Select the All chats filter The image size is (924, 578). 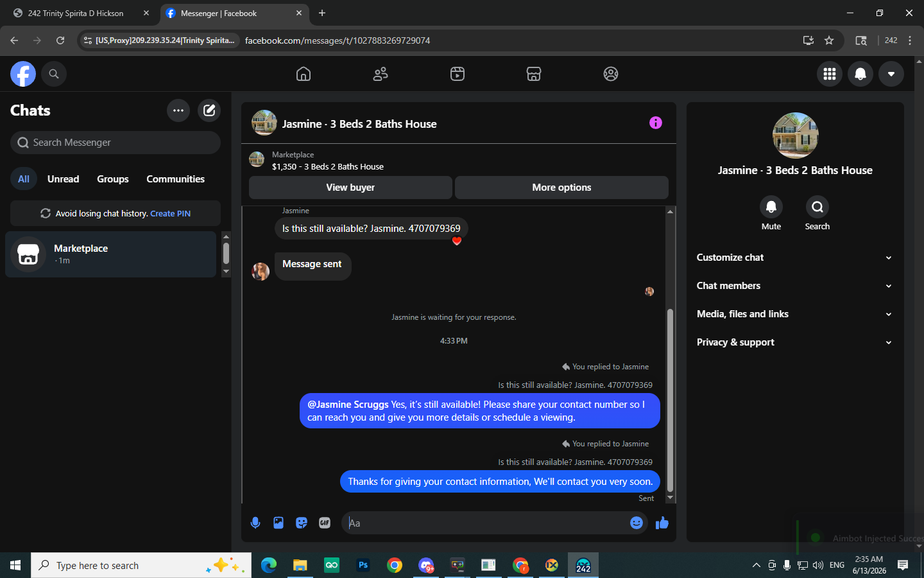(x=24, y=179)
